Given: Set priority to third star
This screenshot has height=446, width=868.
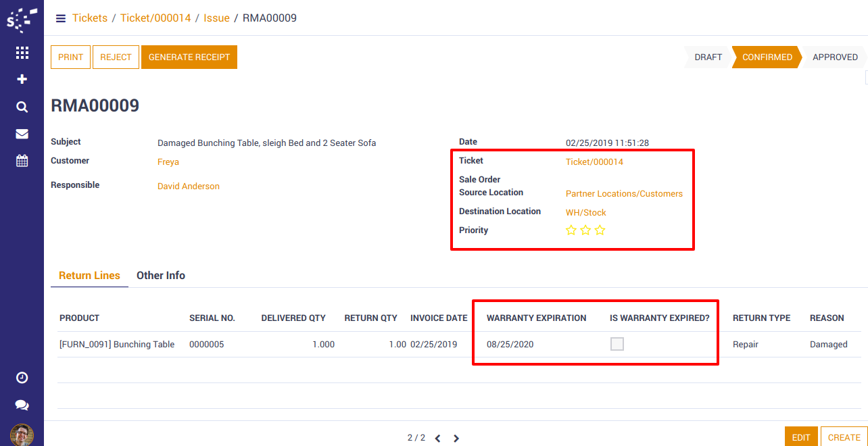Looking at the screenshot, I should click(600, 230).
